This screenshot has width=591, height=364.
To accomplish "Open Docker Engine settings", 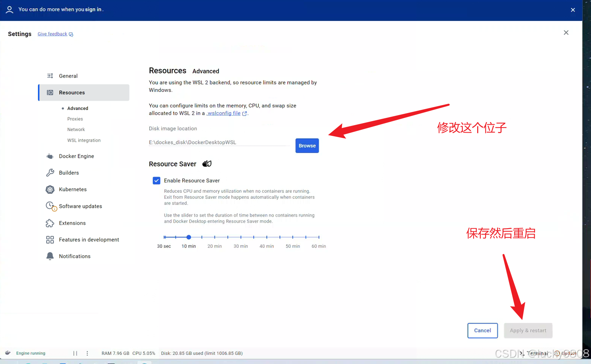I will [76, 156].
